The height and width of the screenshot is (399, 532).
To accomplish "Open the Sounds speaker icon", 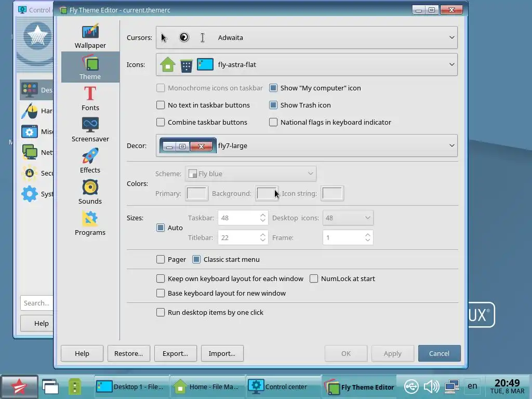I will coord(90,187).
